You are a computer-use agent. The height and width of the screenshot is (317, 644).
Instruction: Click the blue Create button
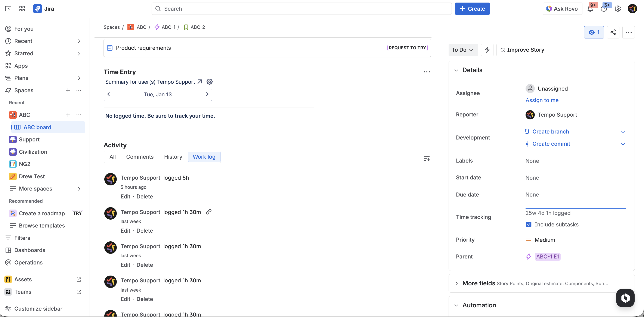(472, 9)
